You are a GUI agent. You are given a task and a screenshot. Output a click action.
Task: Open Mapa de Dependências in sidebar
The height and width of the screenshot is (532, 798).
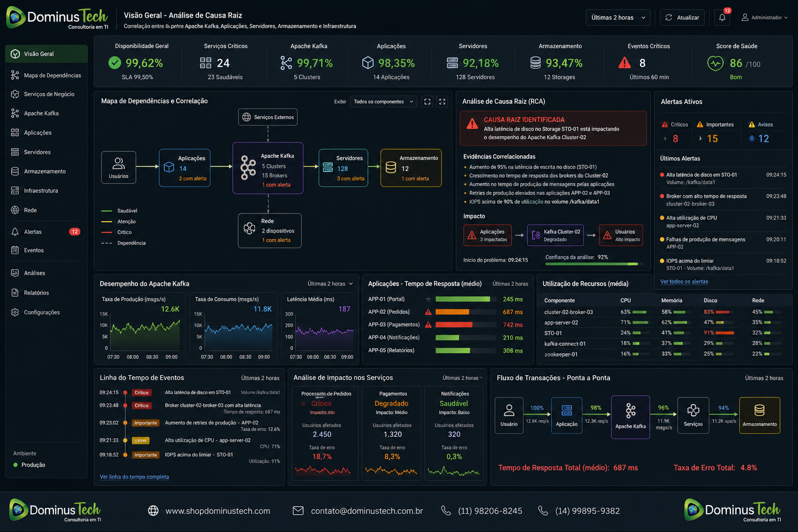(46, 75)
